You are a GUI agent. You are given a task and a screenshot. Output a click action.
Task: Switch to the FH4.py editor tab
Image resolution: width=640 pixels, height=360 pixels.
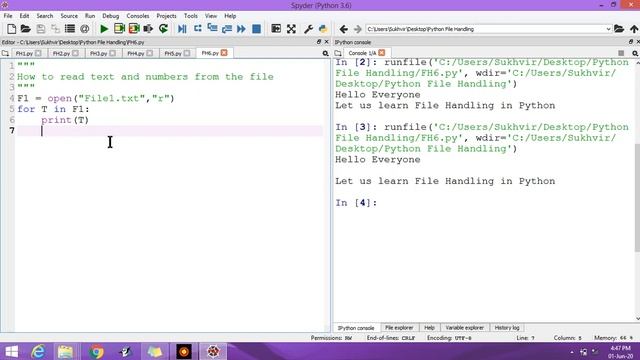click(136, 53)
